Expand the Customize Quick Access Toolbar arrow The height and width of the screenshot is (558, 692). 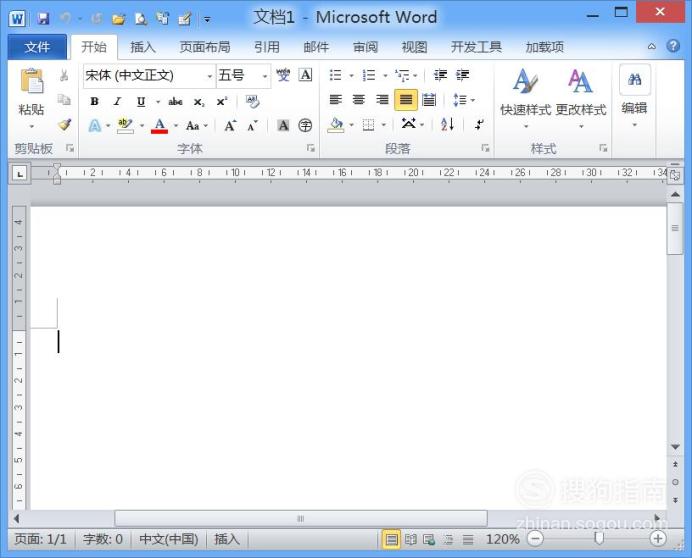coord(207,19)
